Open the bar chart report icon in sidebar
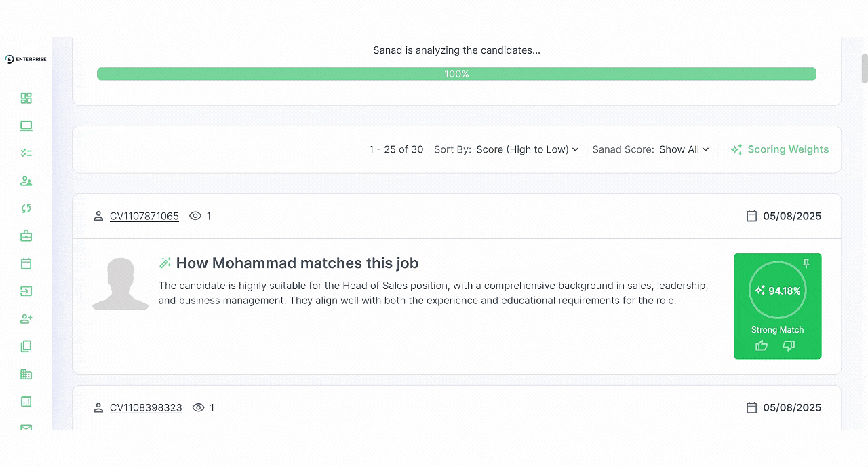 click(26, 402)
